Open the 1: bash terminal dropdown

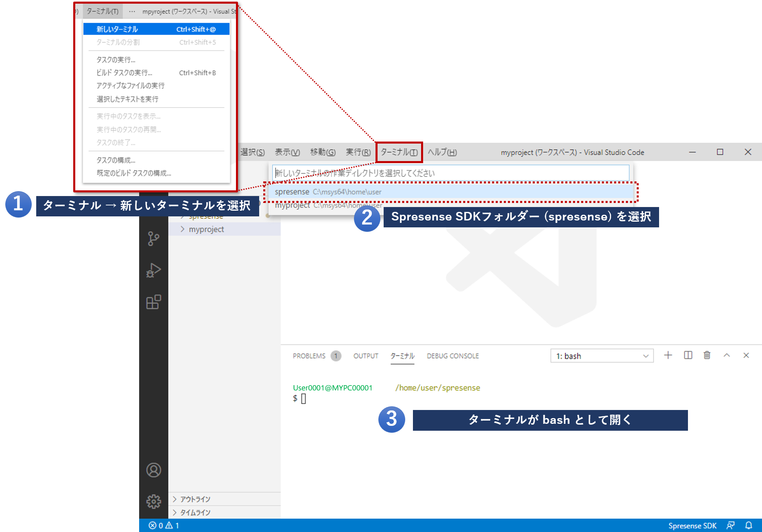coord(602,356)
